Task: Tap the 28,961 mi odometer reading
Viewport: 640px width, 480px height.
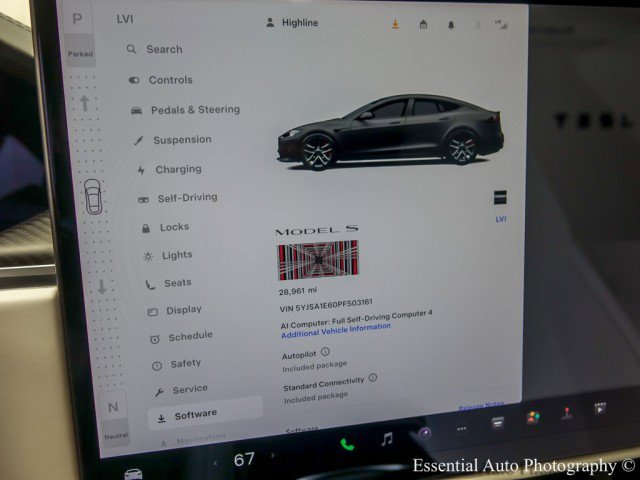Action: (x=298, y=291)
